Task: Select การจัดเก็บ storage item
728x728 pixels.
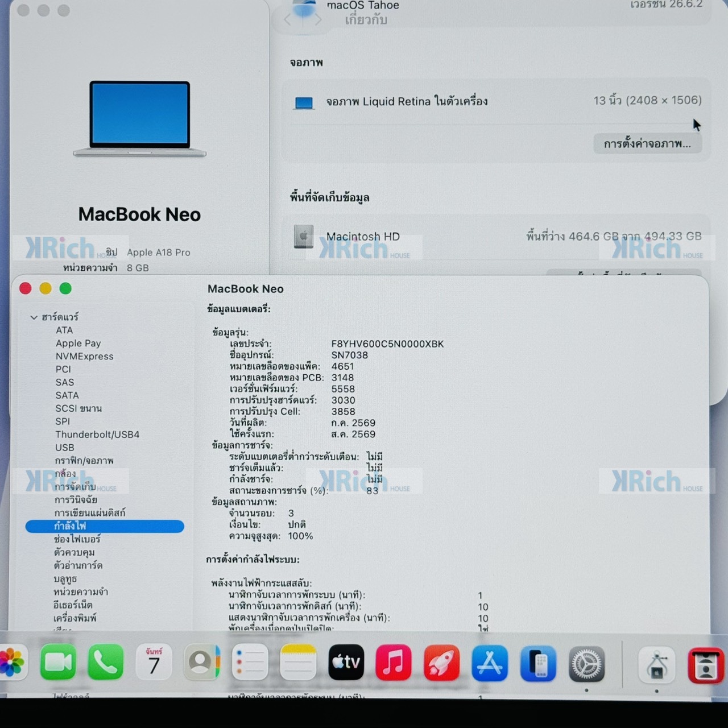Action: click(75, 487)
